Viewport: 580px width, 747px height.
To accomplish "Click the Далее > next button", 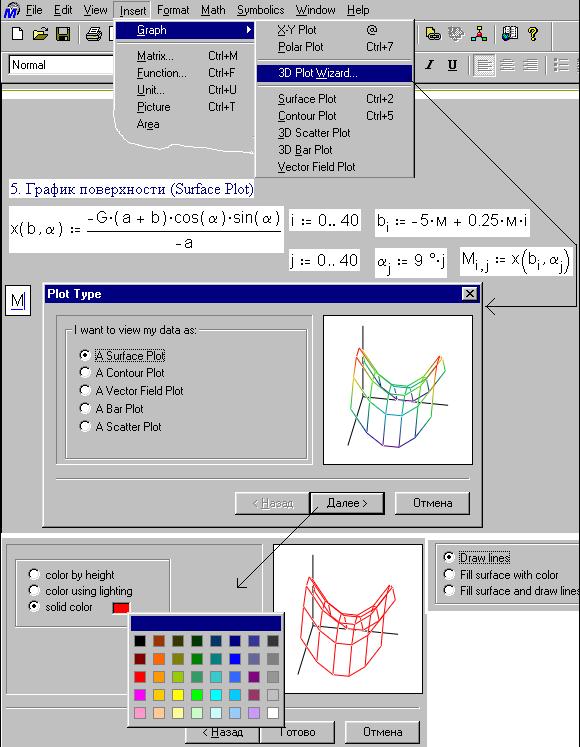I will click(x=347, y=503).
